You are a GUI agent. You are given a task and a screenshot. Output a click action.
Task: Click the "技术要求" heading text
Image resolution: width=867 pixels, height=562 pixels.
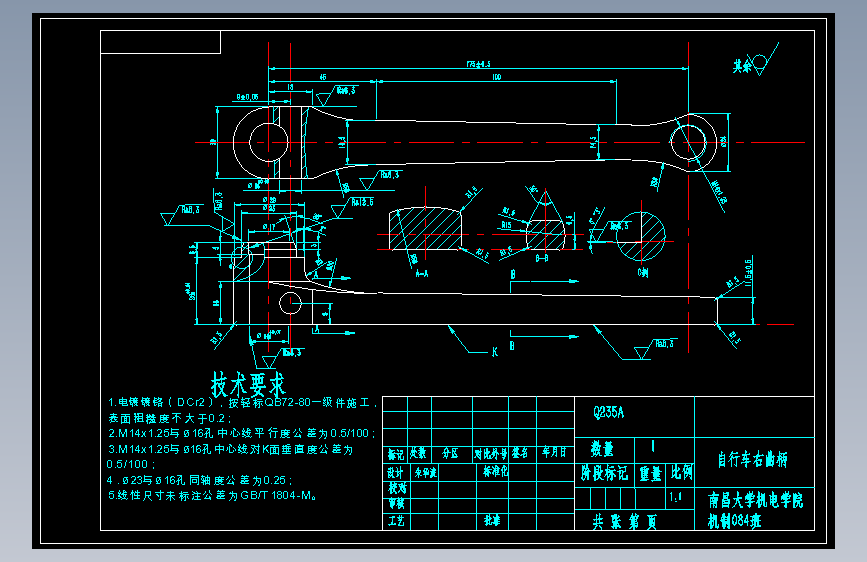pos(248,384)
